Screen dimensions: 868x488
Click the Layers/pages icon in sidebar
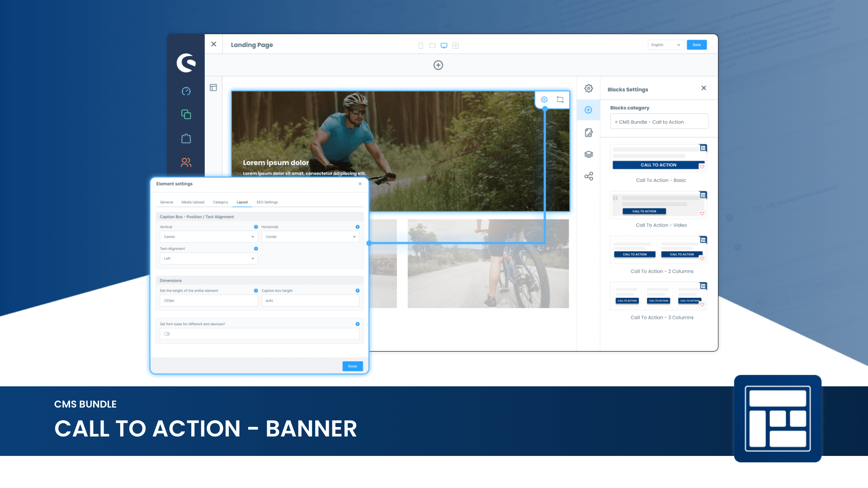tap(589, 154)
